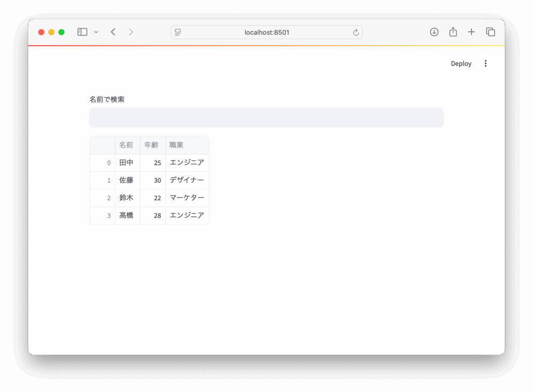Go back using the back arrow
Image resolution: width=533 pixels, height=392 pixels.
click(113, 32)
